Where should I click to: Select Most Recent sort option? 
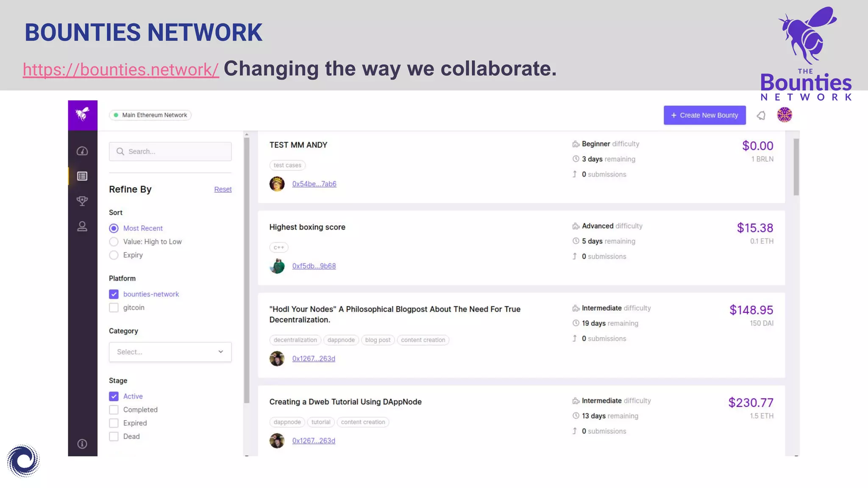[x=114, y=228]
